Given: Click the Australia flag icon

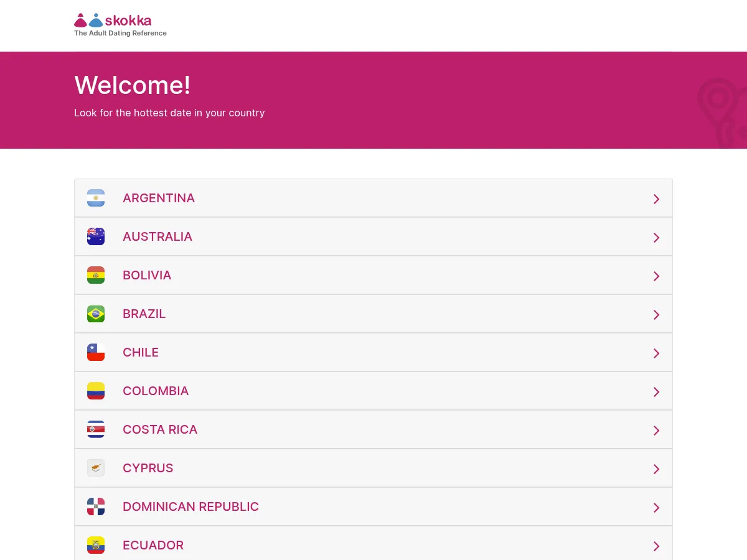Looking at the screenshot, I should click(x=96, y=236).
